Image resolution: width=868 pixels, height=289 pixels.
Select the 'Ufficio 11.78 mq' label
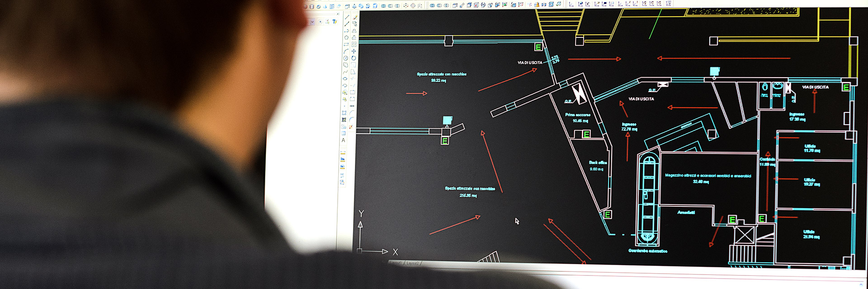(x=811, y=149)
